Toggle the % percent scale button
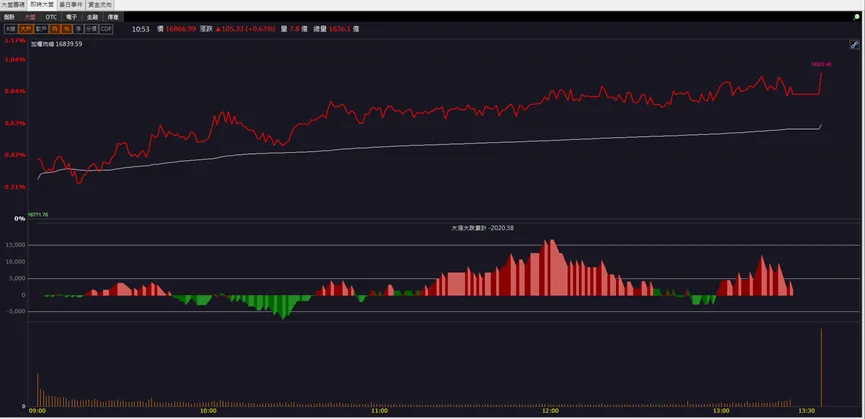The image size is (865, 419). click(66, 29)
